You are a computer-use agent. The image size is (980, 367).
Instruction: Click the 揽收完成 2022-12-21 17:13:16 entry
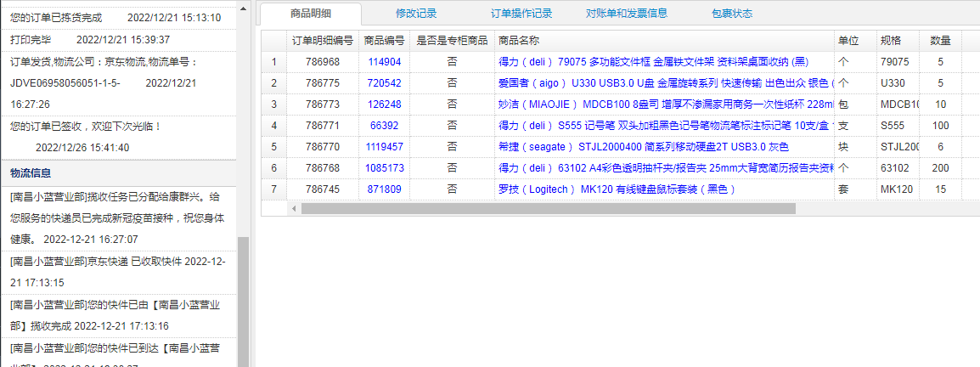point(119,316)
